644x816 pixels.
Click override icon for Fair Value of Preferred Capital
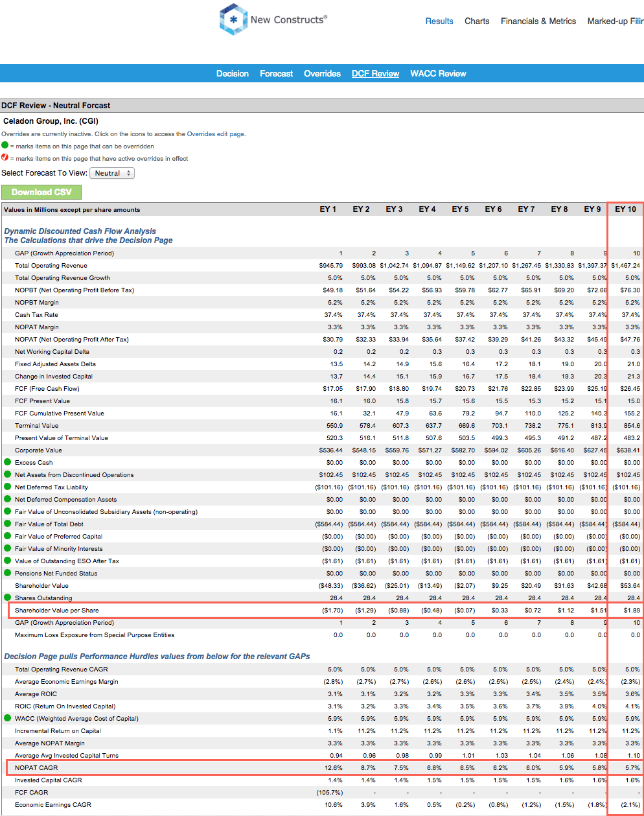tap(8, 536)
